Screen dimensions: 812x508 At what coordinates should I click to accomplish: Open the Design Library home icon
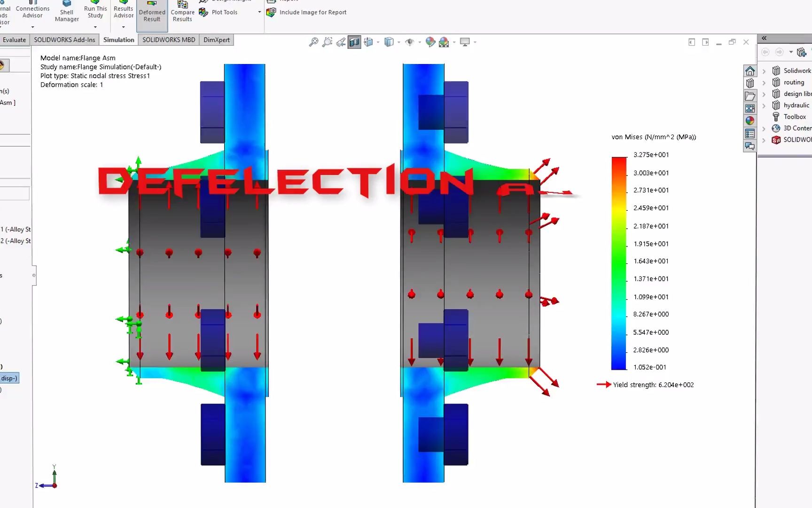[750, 71]
